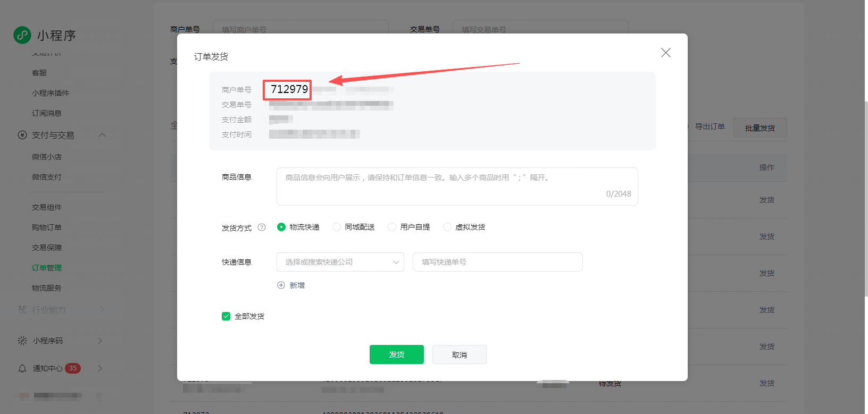Click the 填写快递单号 input field
Image resolution: width=868 pixels, height=414 pixels.
pyautogui.click(x=497, y=262)
